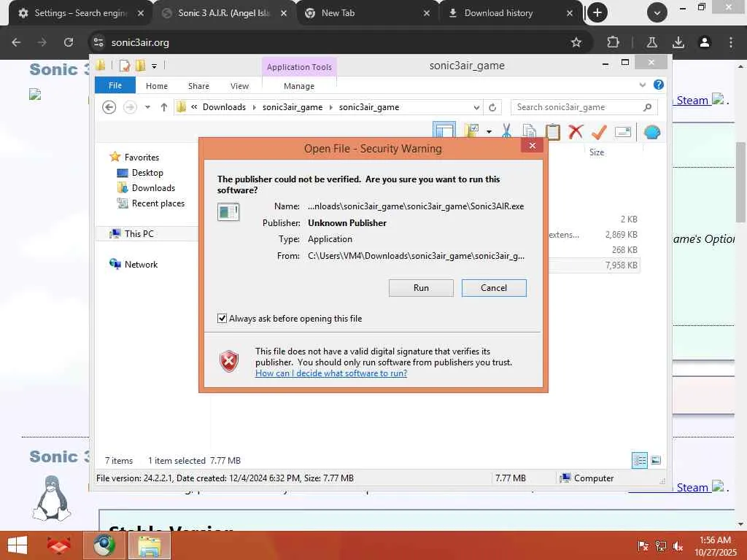Open Chrome Labs flask icon
747x560 pixels.
(651, 42)
